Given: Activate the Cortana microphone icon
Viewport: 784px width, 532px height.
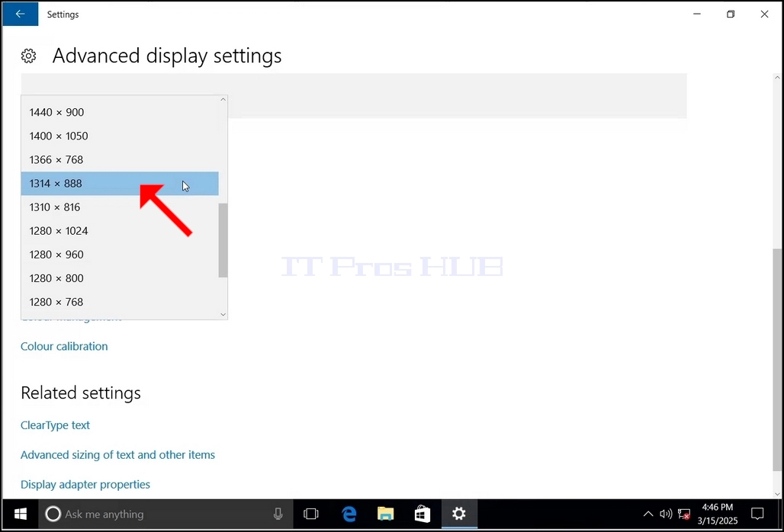Looking at the screenshot, I should pos(278,514).
